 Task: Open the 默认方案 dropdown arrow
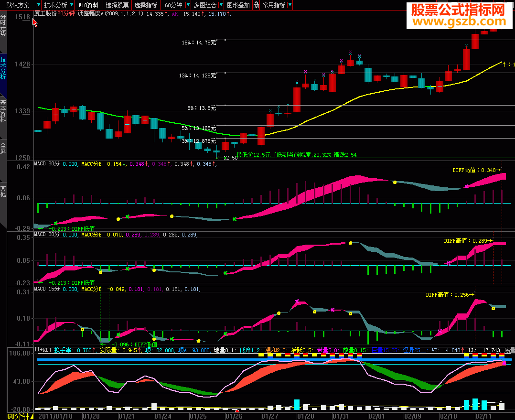[38, 5]
